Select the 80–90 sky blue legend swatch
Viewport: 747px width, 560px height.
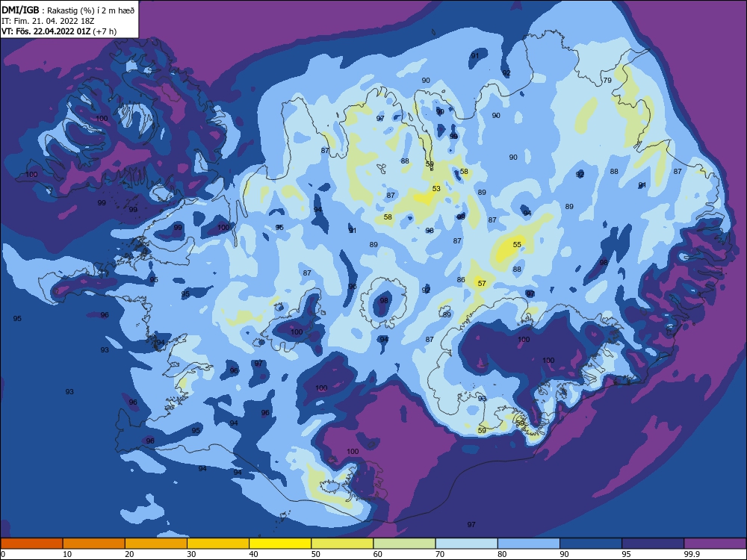[x=529, y=544]
